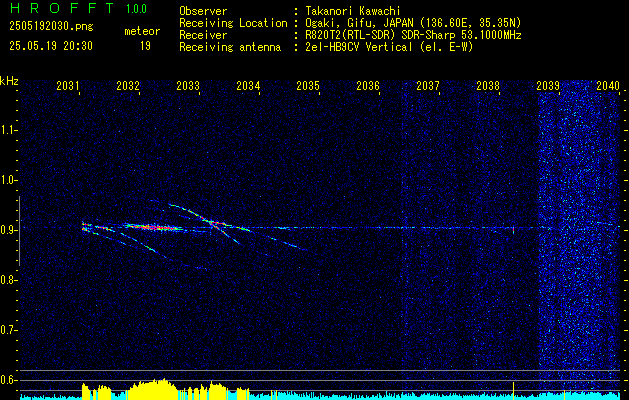Click the HROFFT title text
629x400 pixels.
62,8
